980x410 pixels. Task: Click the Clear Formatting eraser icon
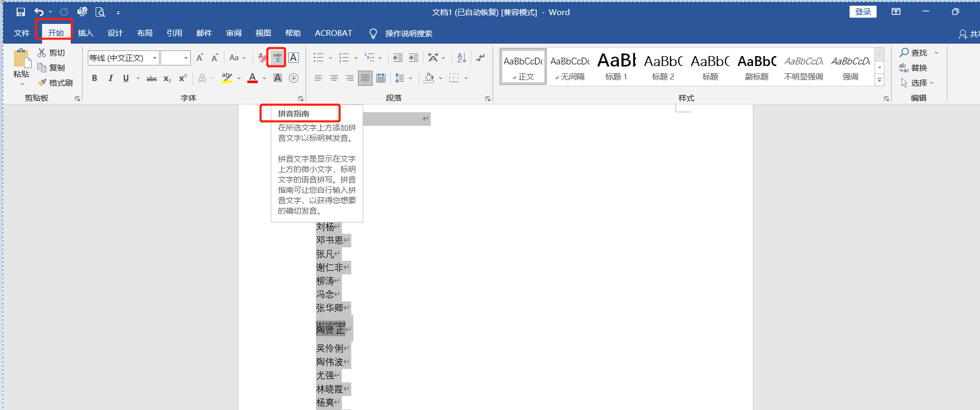[x=262, y=58]
